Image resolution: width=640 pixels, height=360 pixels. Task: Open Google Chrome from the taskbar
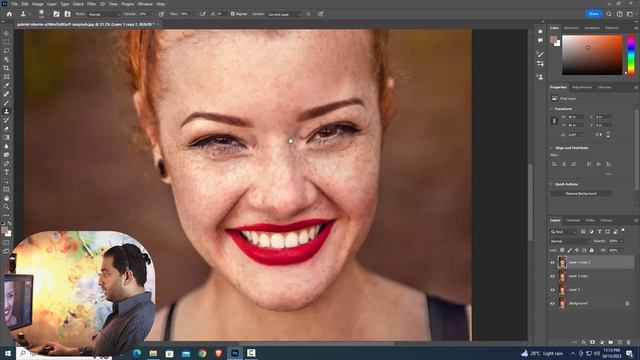coord(202,353)
